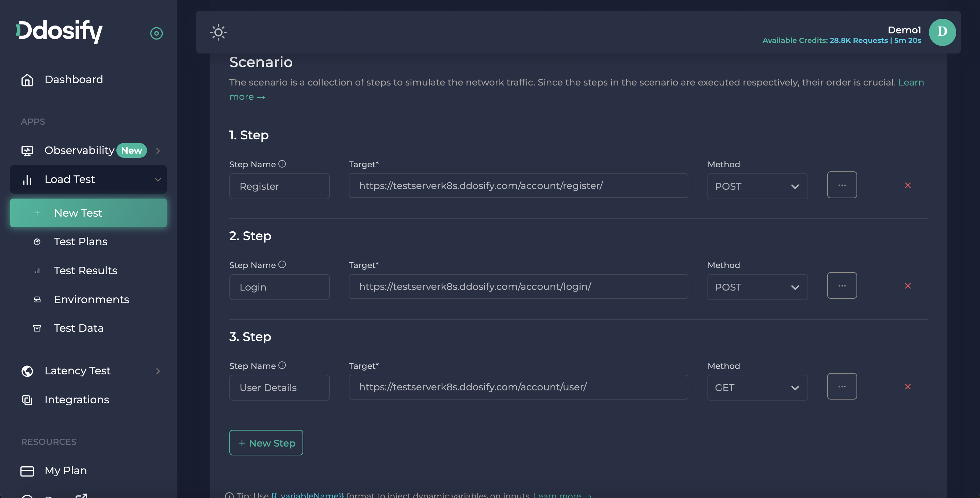The image size is (980, 498).
Task: Go to Environments page
Action: [x=91, y=300]
